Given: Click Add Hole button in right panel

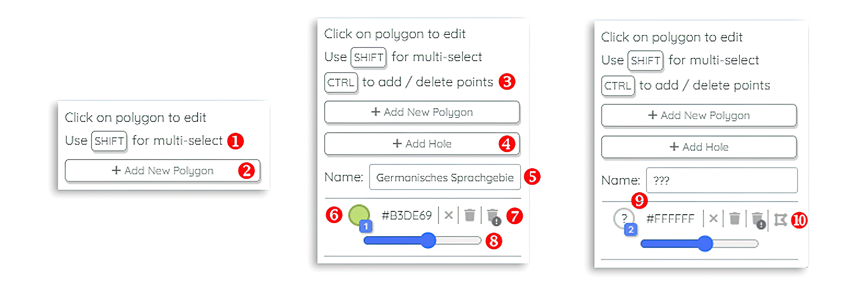Looking at the screenshot, I should coord(699,147).
